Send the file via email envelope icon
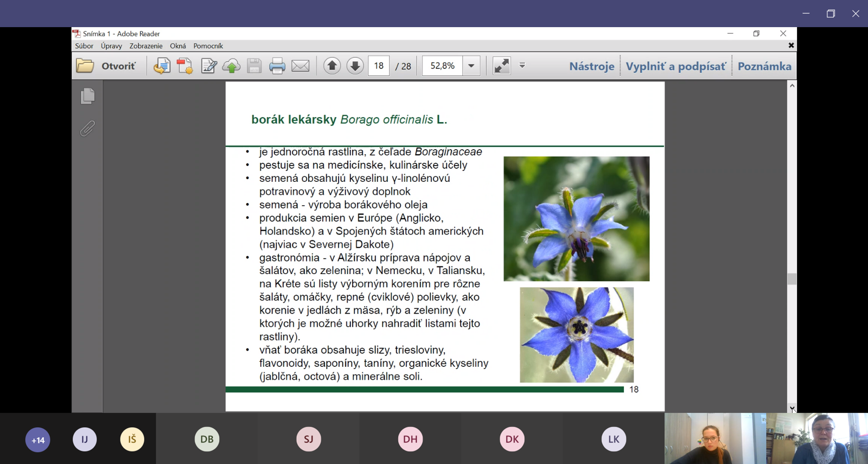 [301, 66]
